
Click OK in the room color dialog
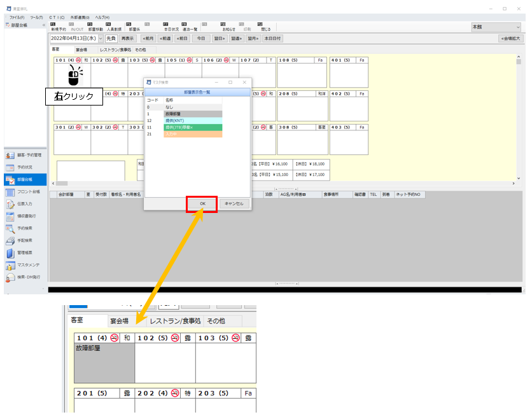tap(202, 203)
